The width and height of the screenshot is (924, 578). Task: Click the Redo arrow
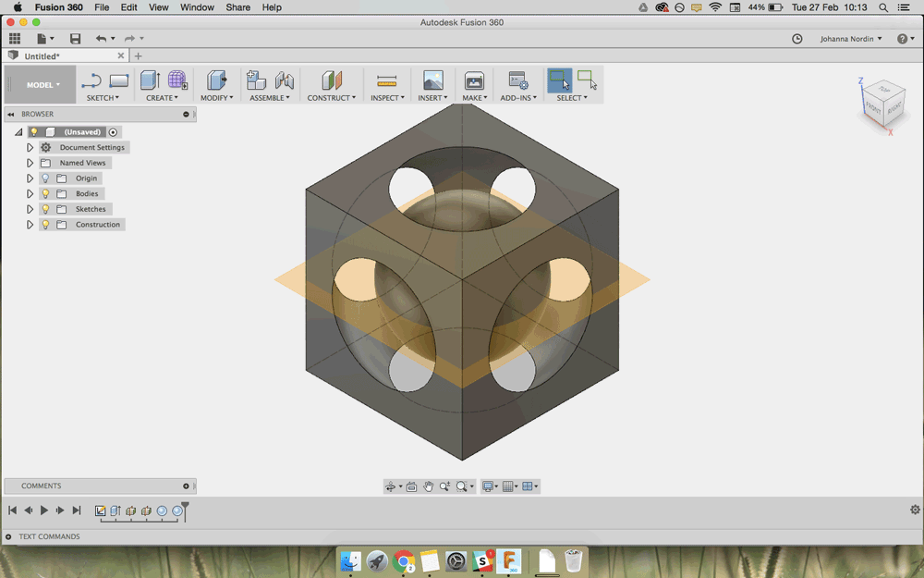(x=129, y=38)
